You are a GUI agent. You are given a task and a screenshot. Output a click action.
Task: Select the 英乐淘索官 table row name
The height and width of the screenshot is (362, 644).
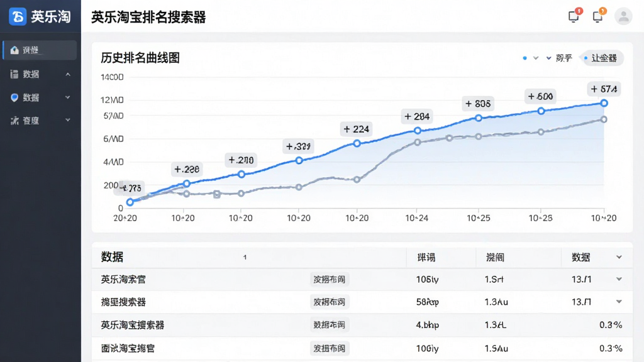coord(123,280)
